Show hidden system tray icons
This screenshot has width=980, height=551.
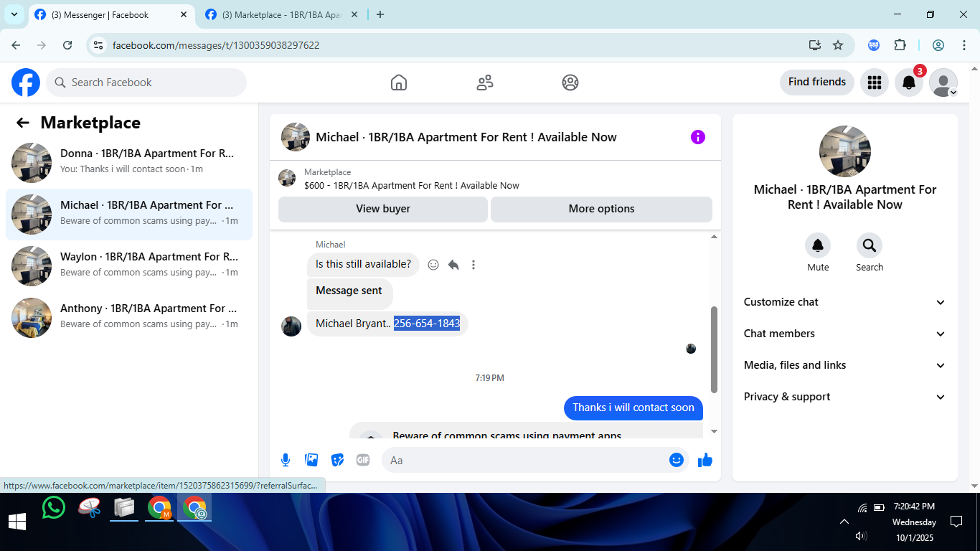[x=844, y=522]
